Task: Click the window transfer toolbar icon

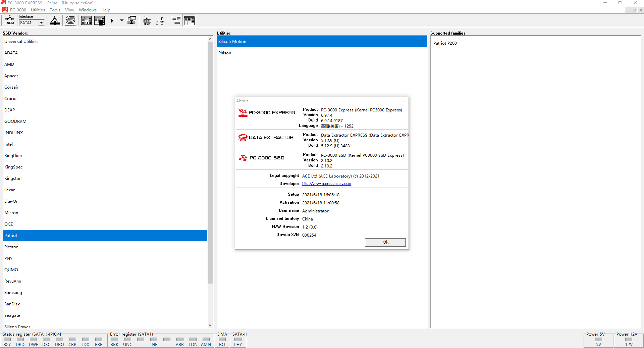Action: [x=131, y=20]
